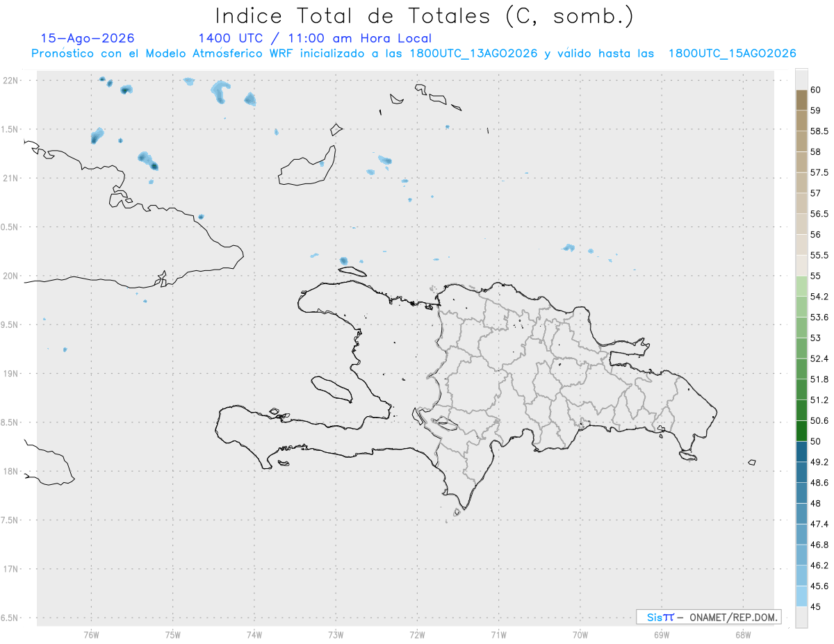Select initialization time "1800UTC_13AGO2026"
834x644 pixels.
[473, 53]
